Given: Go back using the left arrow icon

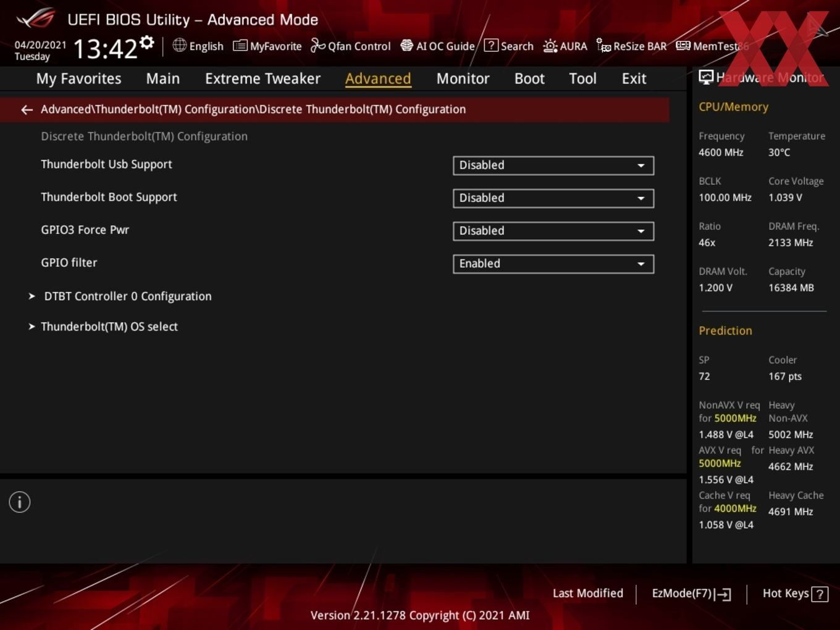Looking at the screenshot, I should 27,109.
